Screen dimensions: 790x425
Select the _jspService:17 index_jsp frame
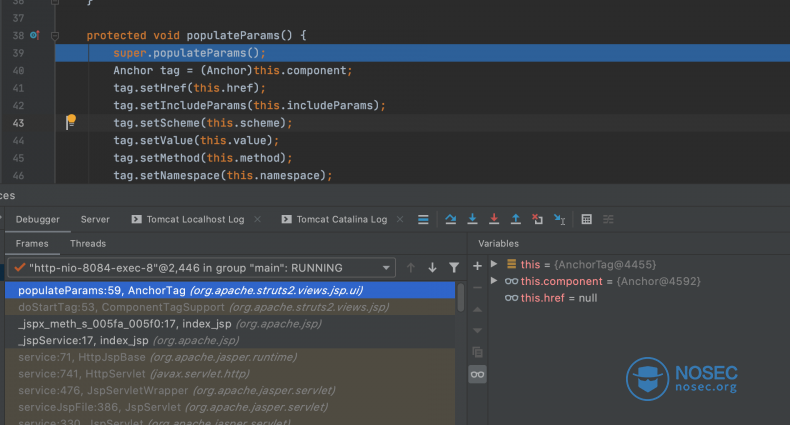click(x=230, y=340)
